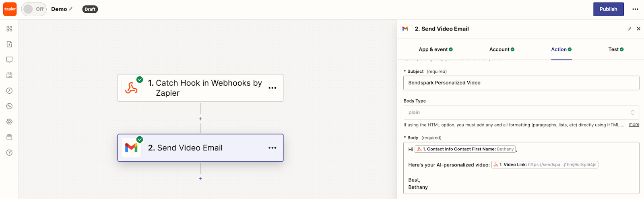
Task: Open the activity status icon in sidebar
Action: tap(9, 106)
